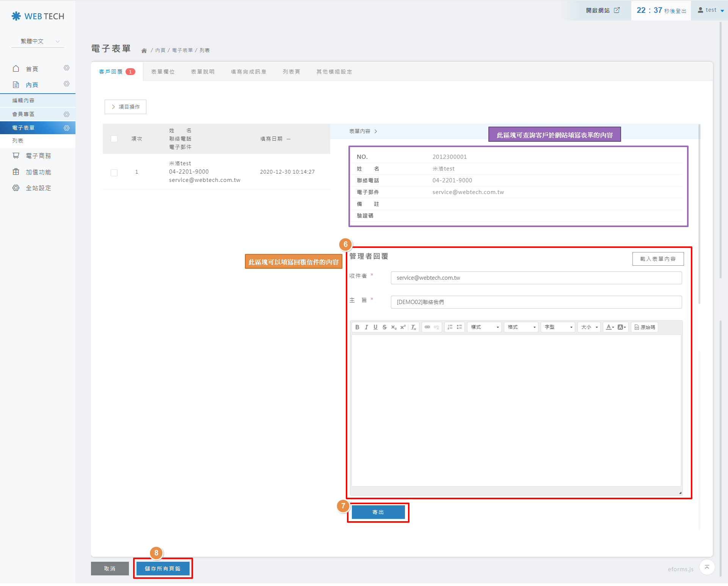Click superscript toggle in editor toolbar
The height and width of the screenshot is (586, 728).
(403, 327)
